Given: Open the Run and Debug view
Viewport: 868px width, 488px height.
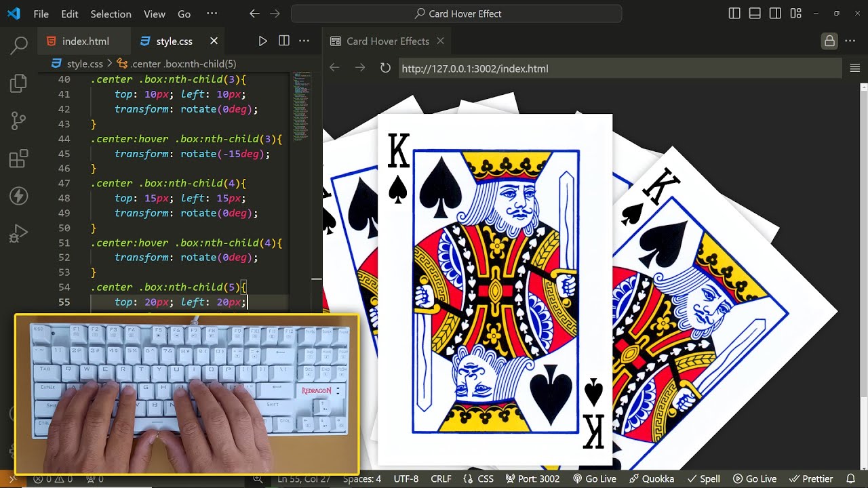Looking at the screenshot, I should [18, 235].
